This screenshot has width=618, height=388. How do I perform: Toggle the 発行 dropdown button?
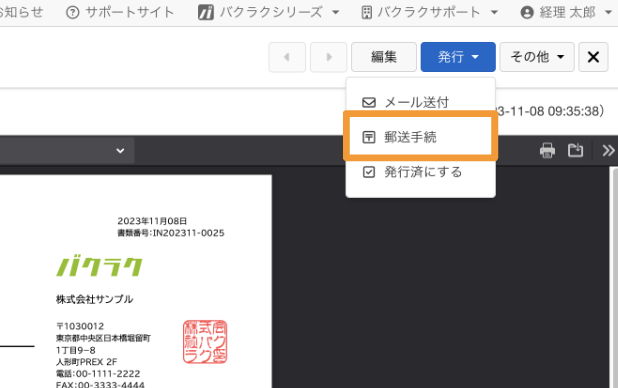pos(458,57)
